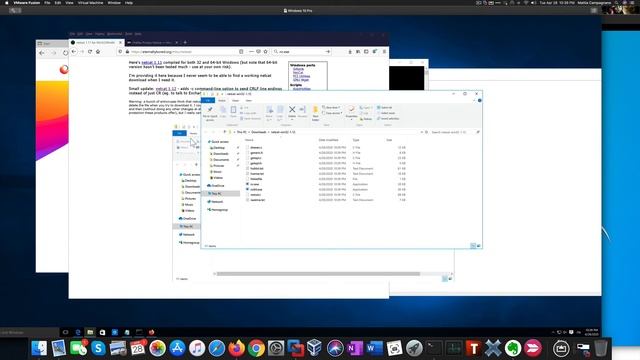Viewport: 640px width, 360px height.
Task: Open the Easy access dropdown in ribbon
Action: click(x=332, y=113)
